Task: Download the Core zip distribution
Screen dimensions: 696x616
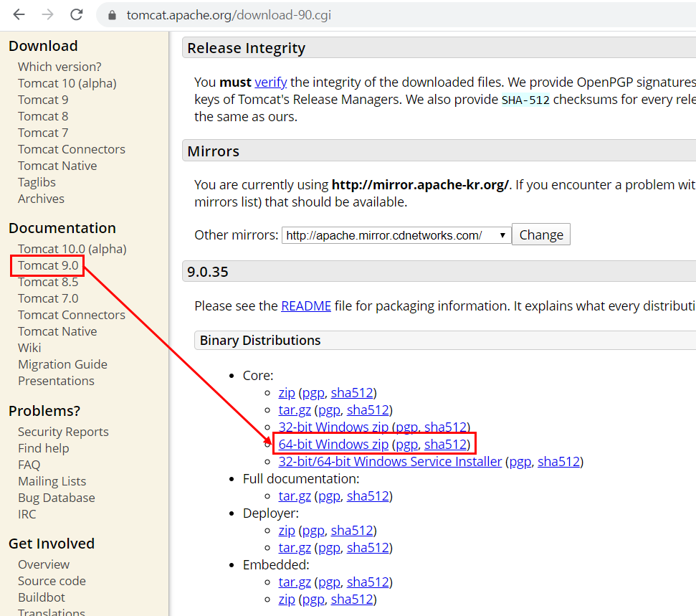Action: point(287,392)
